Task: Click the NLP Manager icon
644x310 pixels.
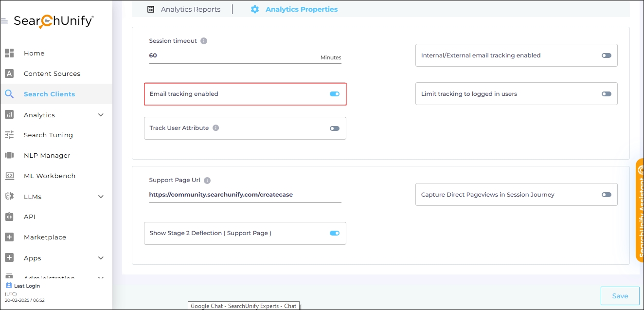Action: (x=9, y=155)
